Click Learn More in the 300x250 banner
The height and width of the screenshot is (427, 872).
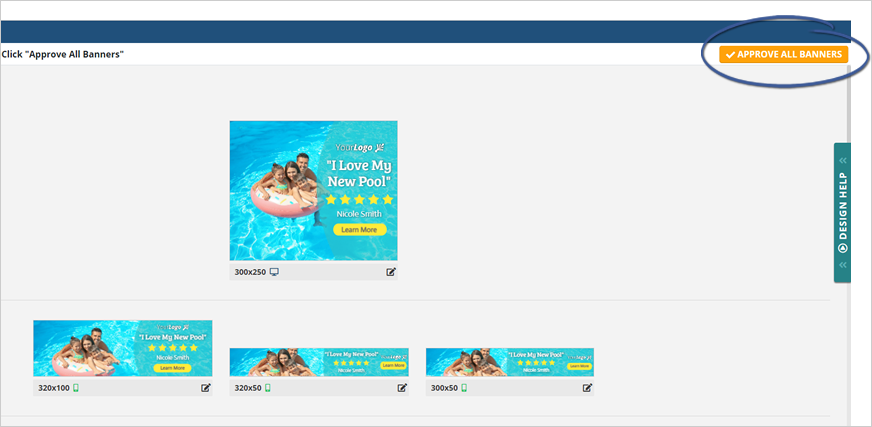pos(358,230)
